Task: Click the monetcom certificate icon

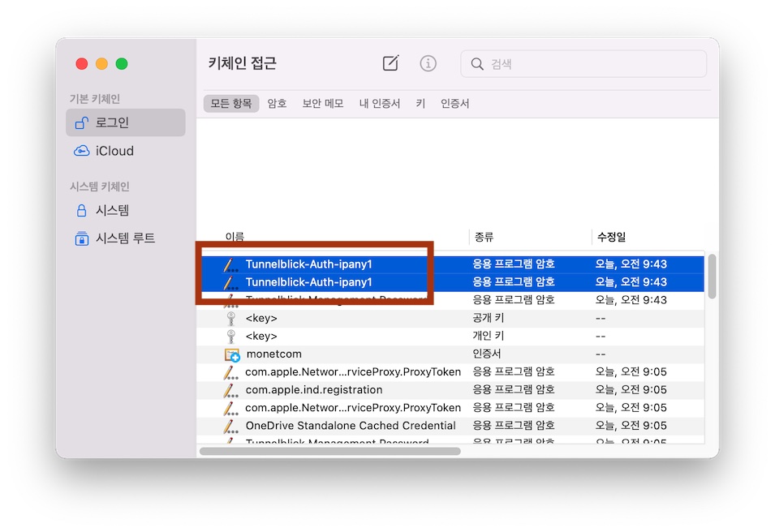Action: point(232,354)
